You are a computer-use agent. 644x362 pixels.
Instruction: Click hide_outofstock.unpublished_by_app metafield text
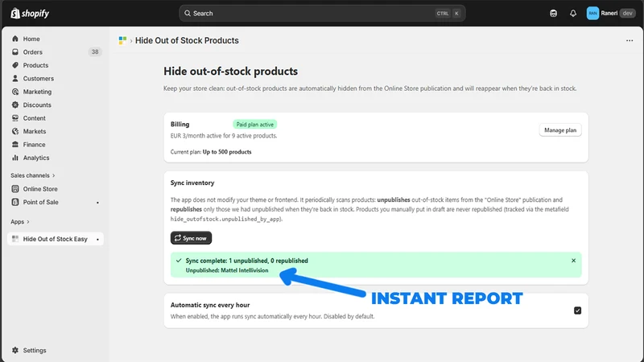pyautogui.click(x=226, y=219)
